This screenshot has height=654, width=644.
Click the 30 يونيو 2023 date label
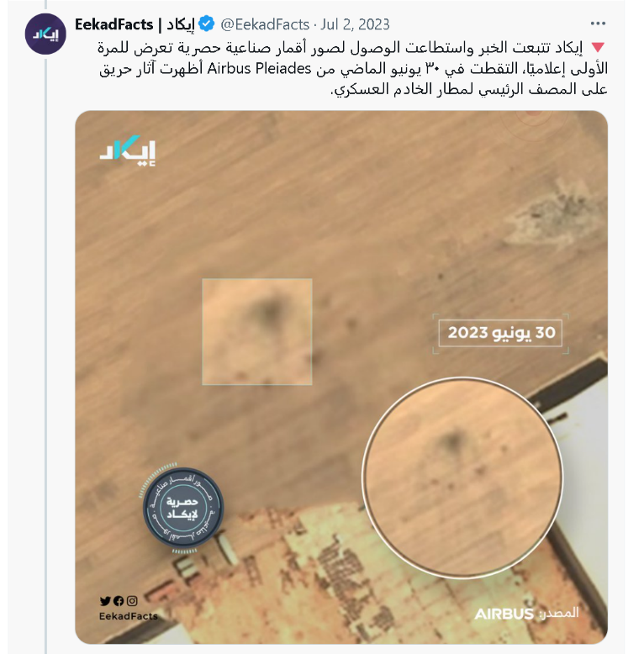[x=500, y=333]
